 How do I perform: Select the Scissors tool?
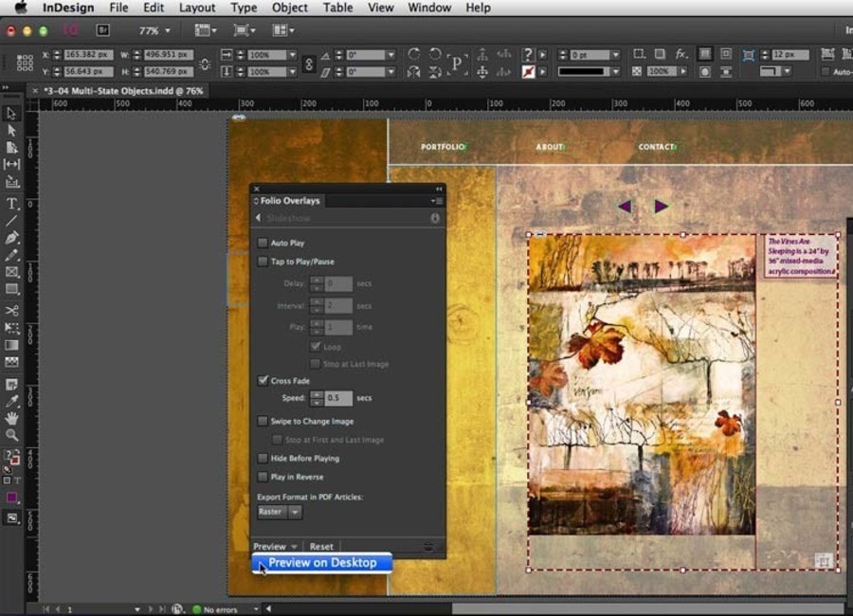point(11,311)
